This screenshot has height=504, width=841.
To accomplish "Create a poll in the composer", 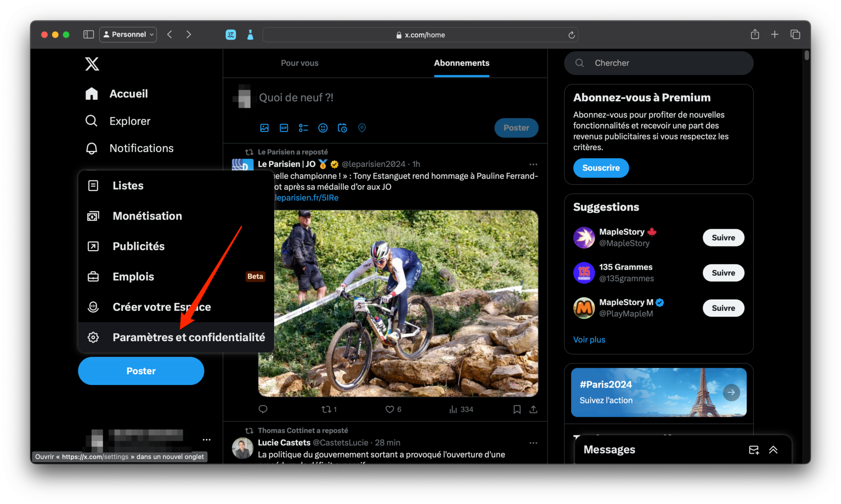I will [x=303, y=128].
